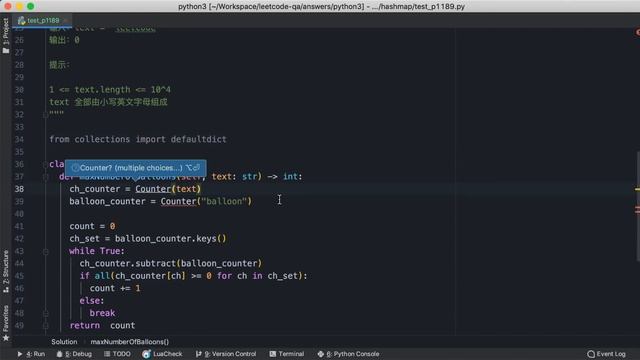Viewport: 640px width, 360px height.
Task: Click 'ch_set = balloon_counter.keys()' line
Action: point(148,238)
